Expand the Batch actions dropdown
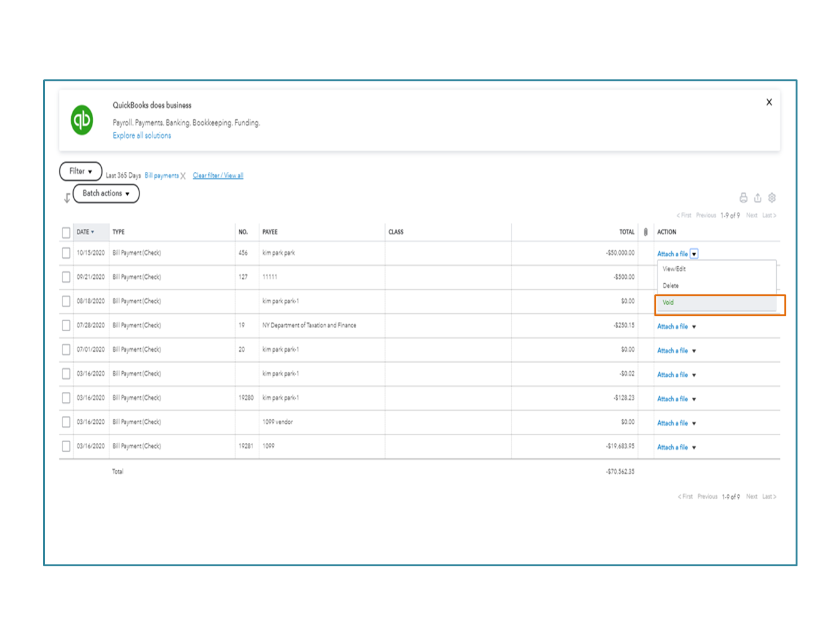840x630 pixels. [x=106, y=194]
